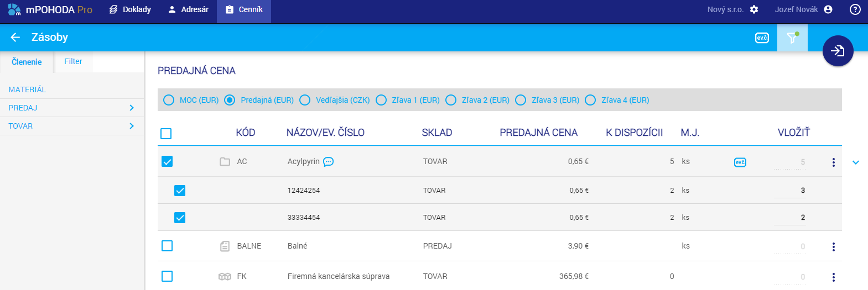Click the round insert arrow button
Image resolution: width=868 pixels, height=290 pixels.
[x=838, y=51]
